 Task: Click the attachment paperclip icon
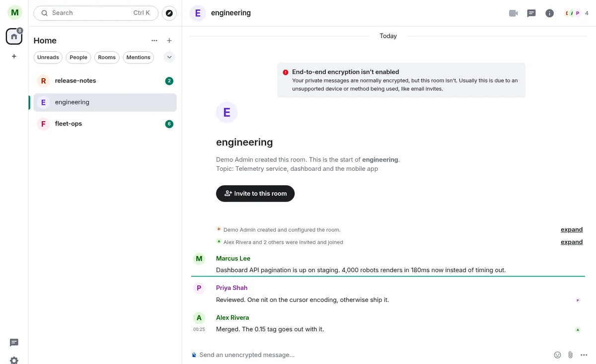(571, 355)
